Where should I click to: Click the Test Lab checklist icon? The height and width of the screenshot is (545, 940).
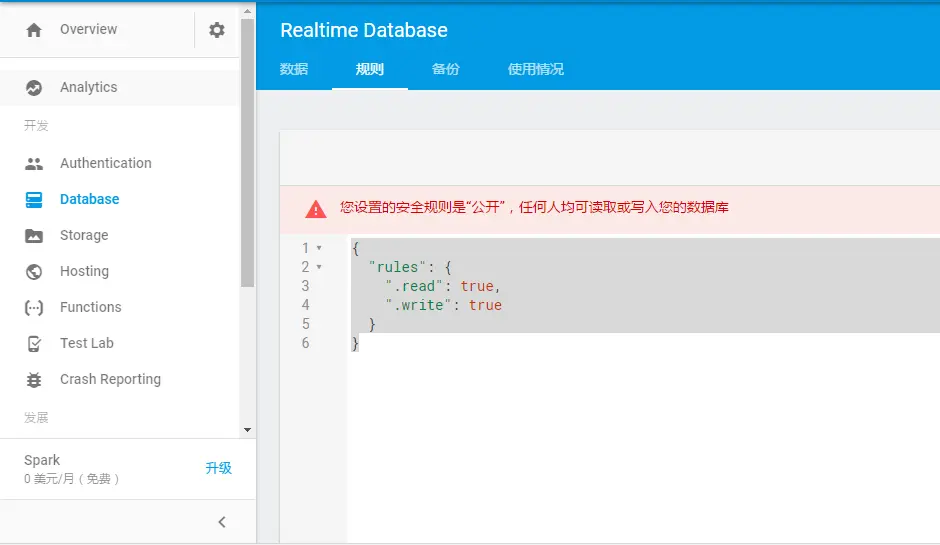(x=34, y=344)
